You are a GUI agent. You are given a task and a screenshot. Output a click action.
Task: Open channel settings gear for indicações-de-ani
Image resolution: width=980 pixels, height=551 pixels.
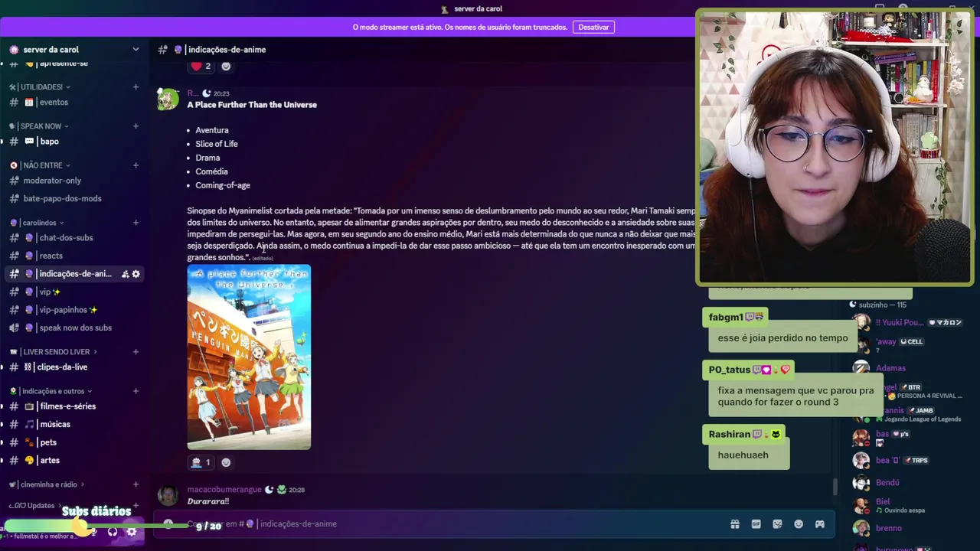coord(136,274)
